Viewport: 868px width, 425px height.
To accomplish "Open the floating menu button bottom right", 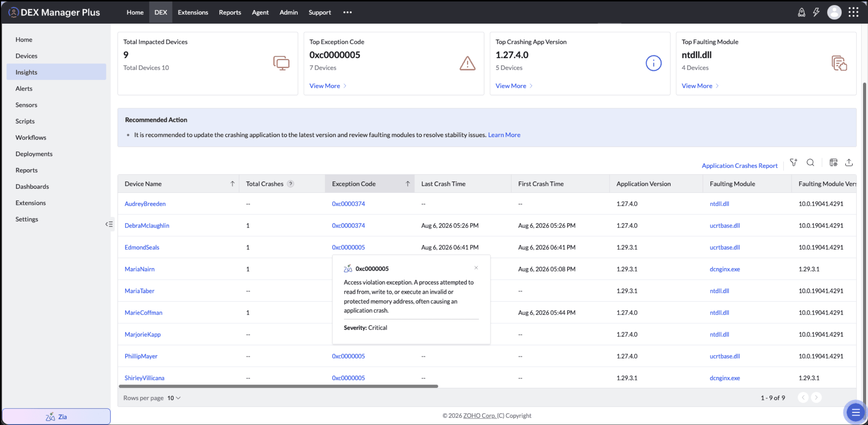I will [x=855, y=412].
